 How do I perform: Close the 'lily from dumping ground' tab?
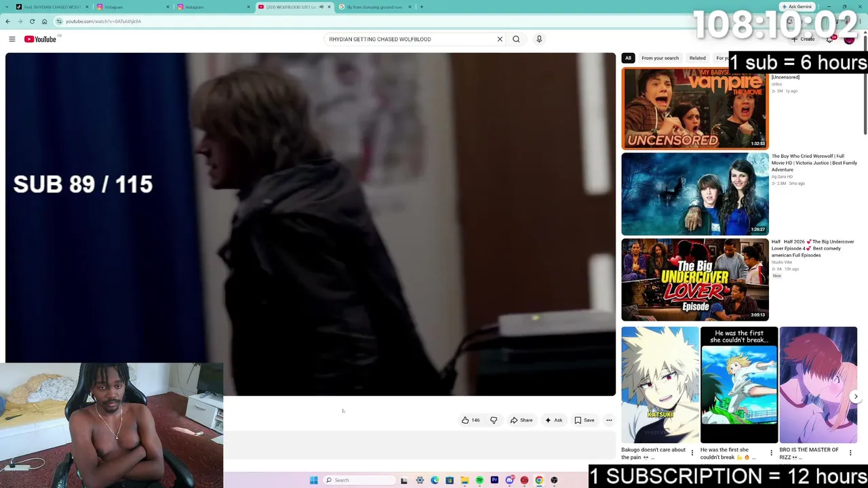pos(410,7)
